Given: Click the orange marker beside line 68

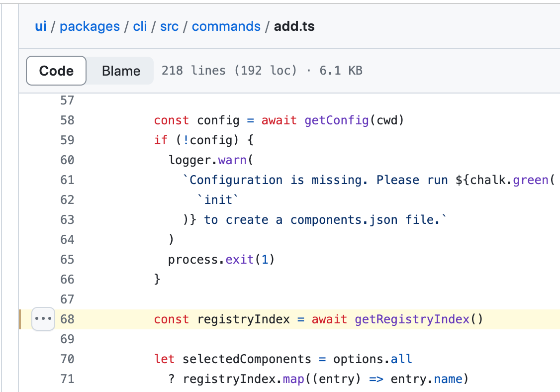Looking at the screenshot, I should (x=20, y=319).
